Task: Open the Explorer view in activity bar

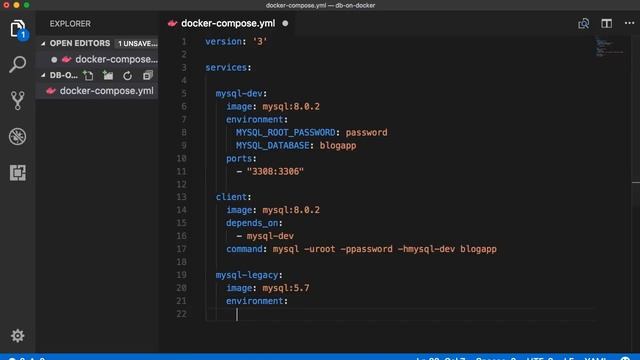Action: pyautogui.click(x=18, y=29)
